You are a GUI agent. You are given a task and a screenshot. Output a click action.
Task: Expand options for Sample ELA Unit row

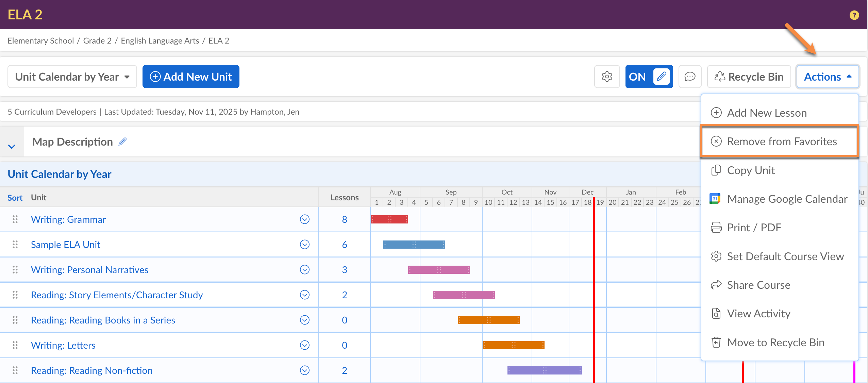tap(304, 245)
